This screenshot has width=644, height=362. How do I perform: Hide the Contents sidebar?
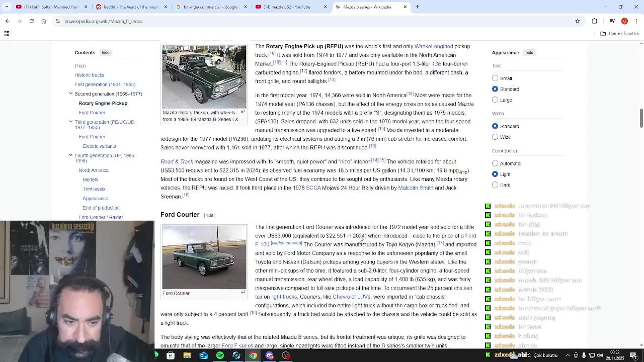tap(105, 52)
